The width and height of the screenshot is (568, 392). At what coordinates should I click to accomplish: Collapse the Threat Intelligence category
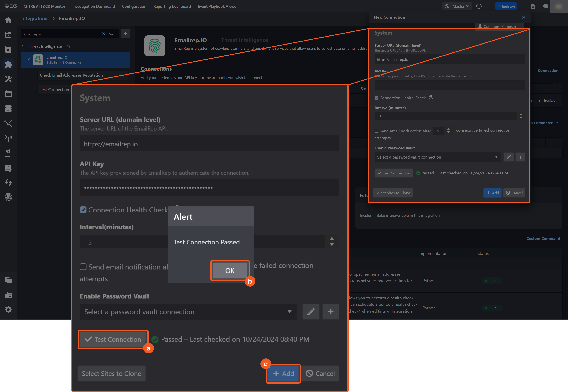coord(23,46)
